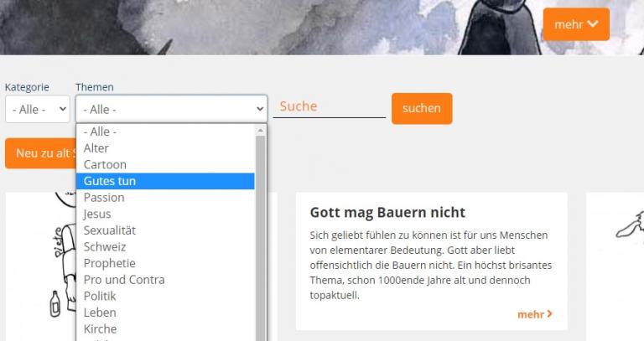Viewport: 644px width, 341px height.
Task: Choose "Kirche" theme option
Action: [x=100, y=329]
